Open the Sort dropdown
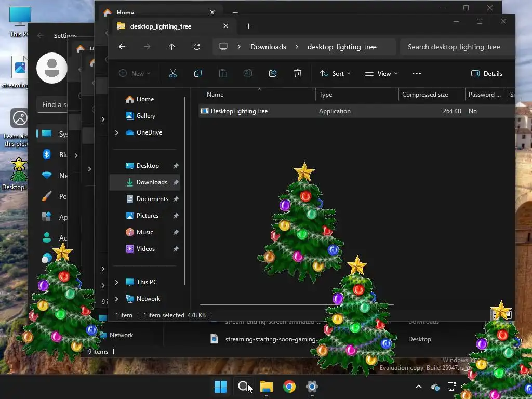The width and height of the screenshot is (532, 399). 335,74
